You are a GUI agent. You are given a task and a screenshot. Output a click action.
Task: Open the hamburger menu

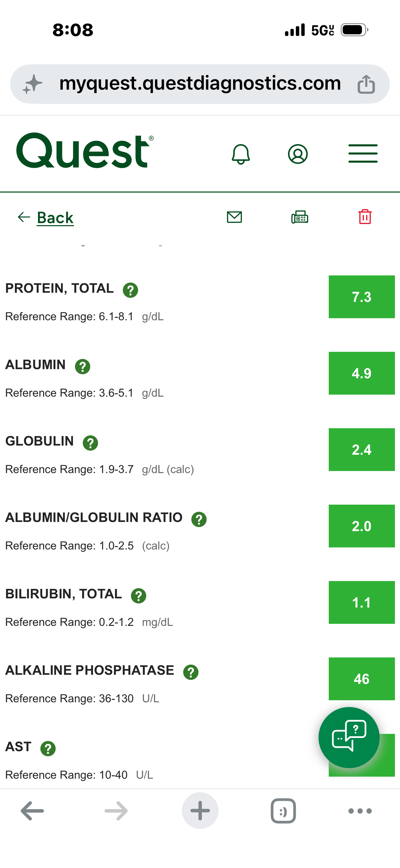pos(363,153)
